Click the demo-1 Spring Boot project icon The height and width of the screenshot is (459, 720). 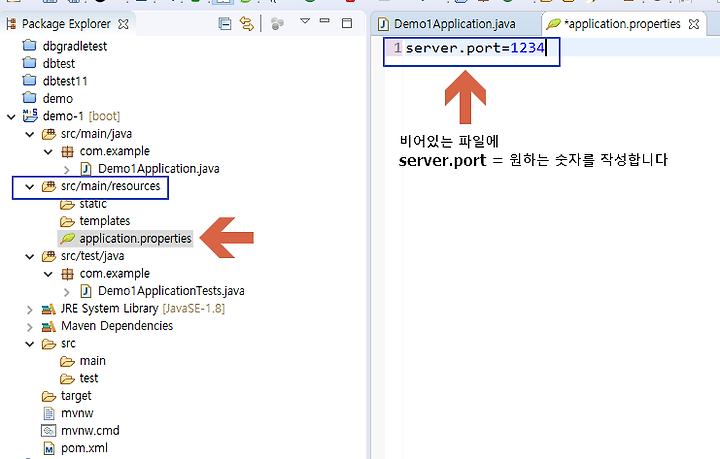pyautogui.click(x=30, y=116)
